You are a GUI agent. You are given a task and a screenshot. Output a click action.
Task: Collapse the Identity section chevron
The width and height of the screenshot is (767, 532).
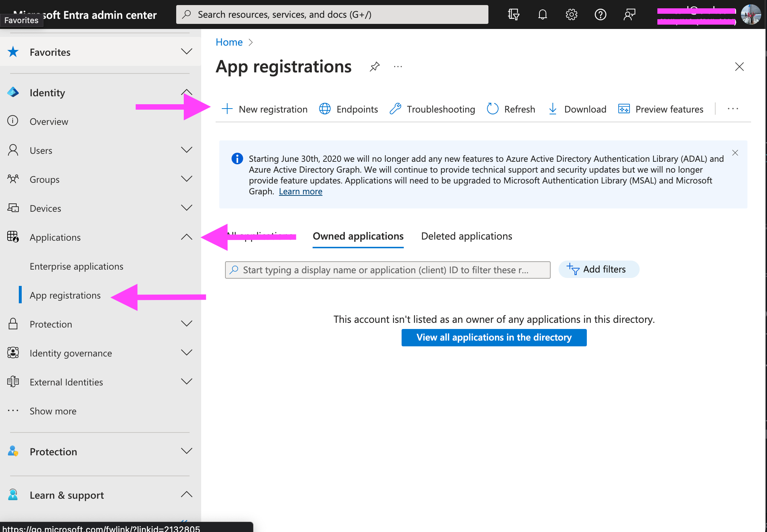[186, 92]
